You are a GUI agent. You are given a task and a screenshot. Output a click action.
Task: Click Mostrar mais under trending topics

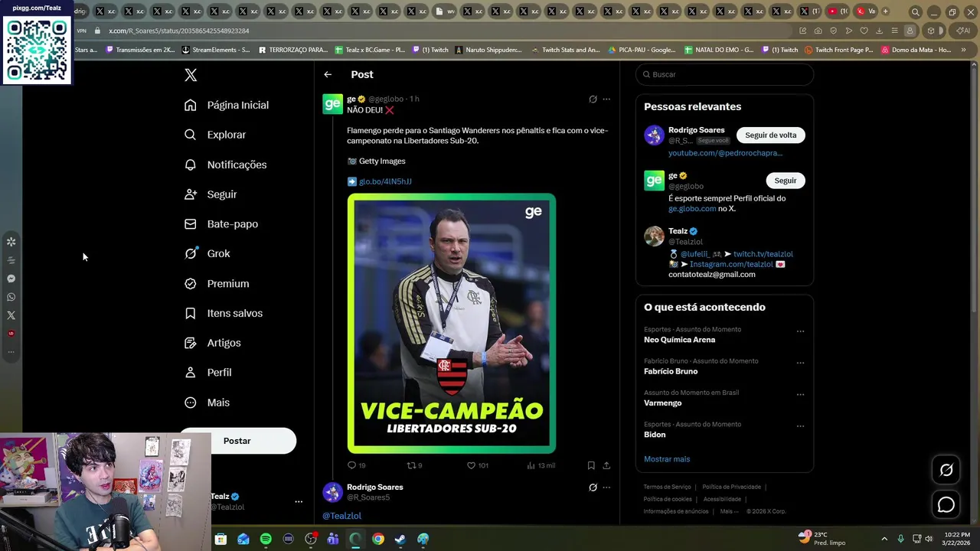(667, 459)
